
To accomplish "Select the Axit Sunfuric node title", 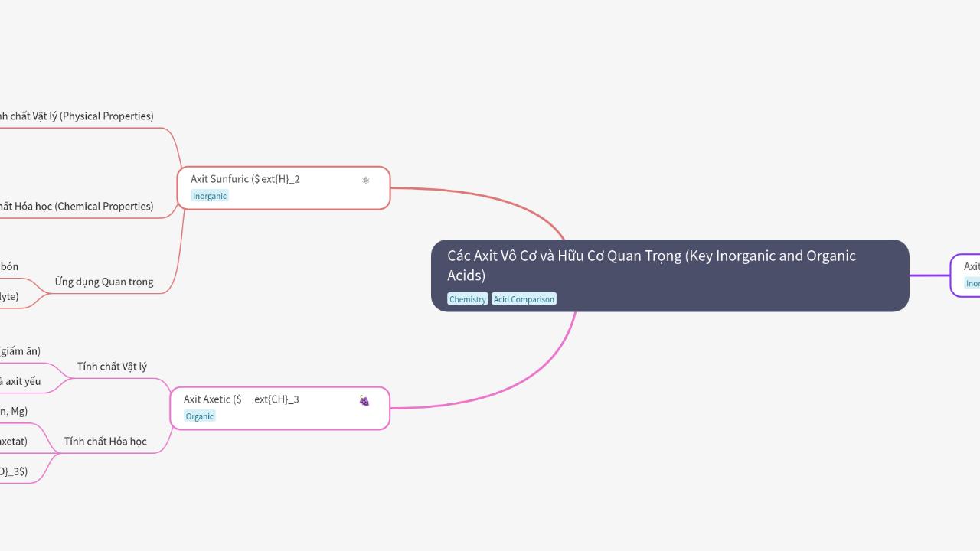I will tap(245, 179).
